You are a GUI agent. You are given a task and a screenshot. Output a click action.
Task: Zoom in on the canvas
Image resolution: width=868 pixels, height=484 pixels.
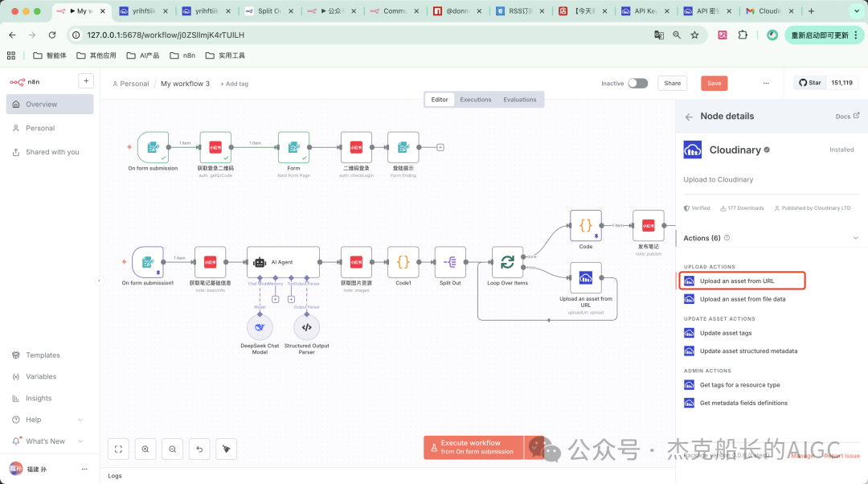(x=145, y=449)
